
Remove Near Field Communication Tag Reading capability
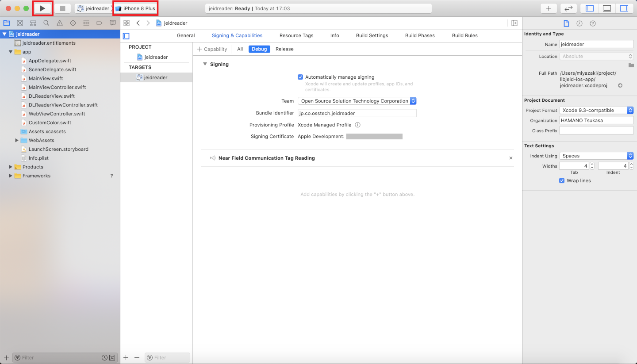511,158
